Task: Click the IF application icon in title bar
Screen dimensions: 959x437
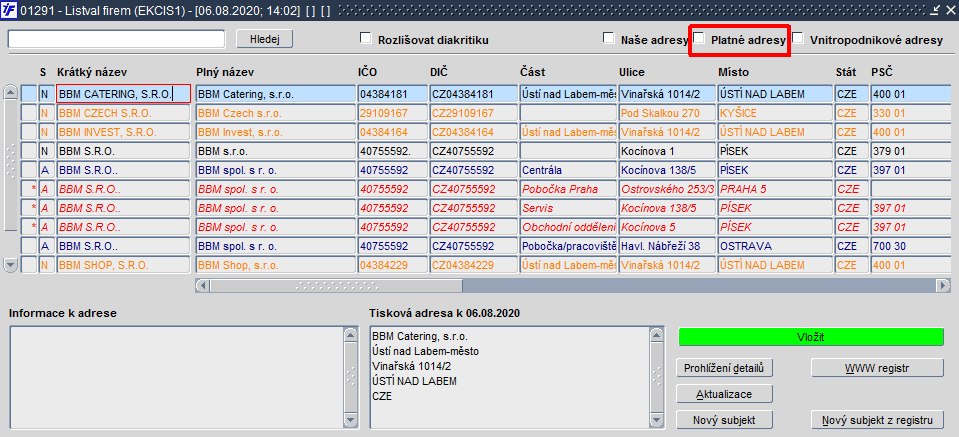Action: (x=10, y=10)
